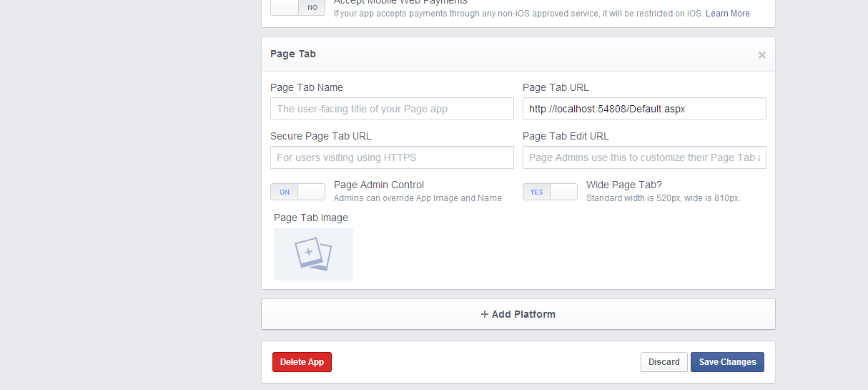Click the 'Page Tab URL' label

tap(556, 87)
